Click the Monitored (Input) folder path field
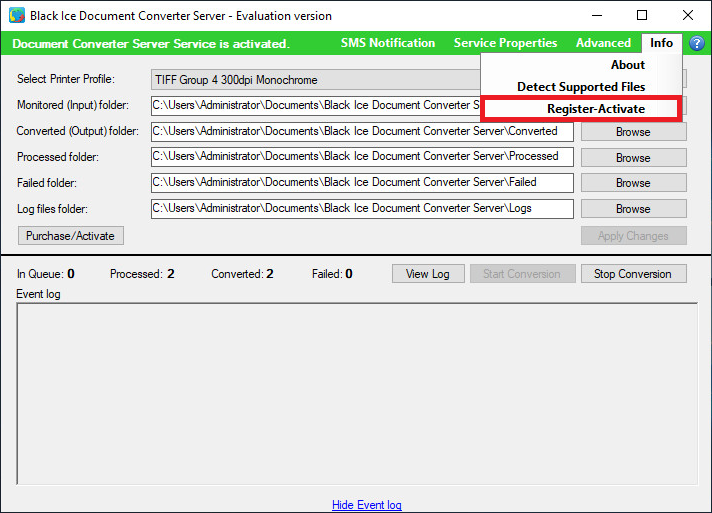Screen dimensions: 712x513 pyautogui.click(x=316, y=105)
